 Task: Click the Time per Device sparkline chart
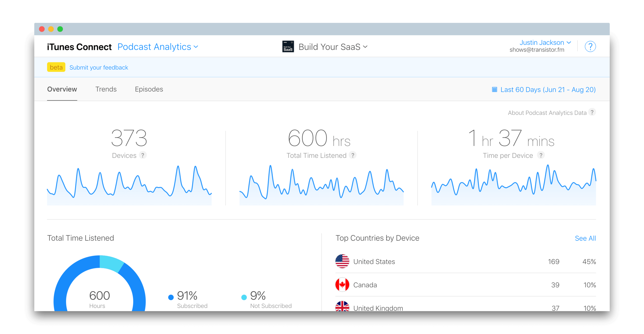click(514, 185)
